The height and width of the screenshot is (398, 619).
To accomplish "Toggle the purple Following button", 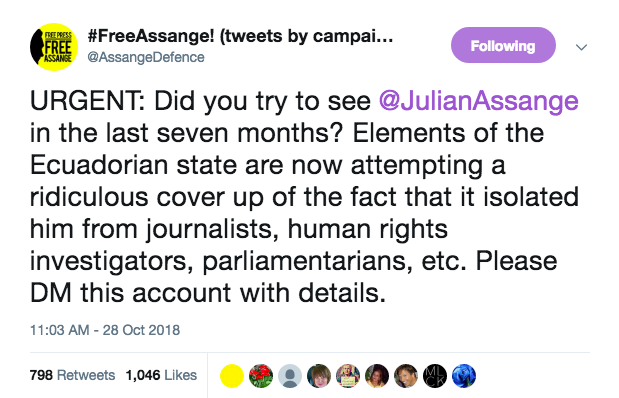I will [x=503, y=45].
